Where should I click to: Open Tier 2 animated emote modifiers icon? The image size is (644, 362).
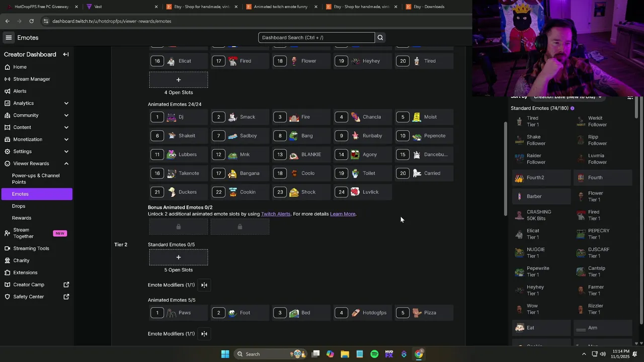tap(204, 334)
